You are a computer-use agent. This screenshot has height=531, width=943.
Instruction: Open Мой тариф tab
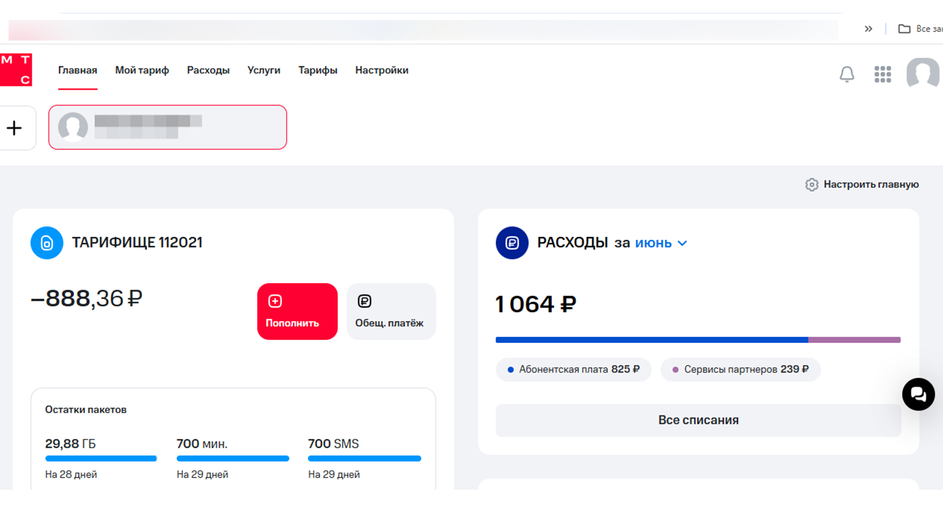[142, 70]
